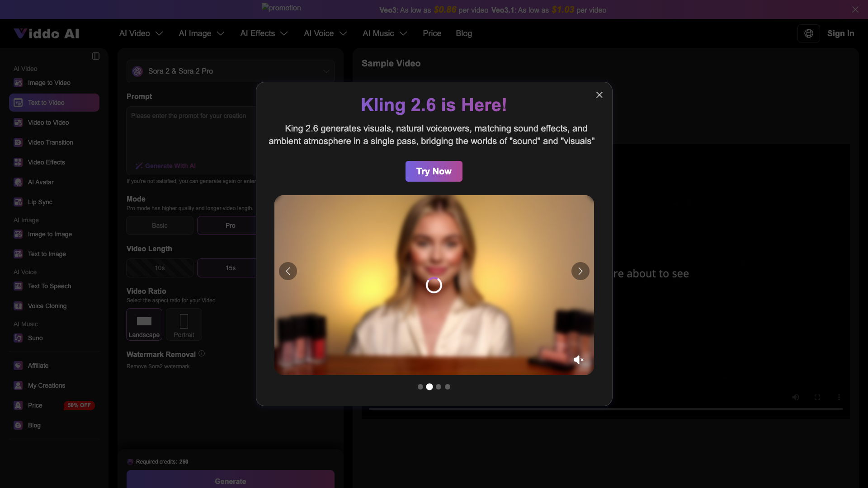
Task: Click the Text to Image sidebar icon
Action: (18, 254)
